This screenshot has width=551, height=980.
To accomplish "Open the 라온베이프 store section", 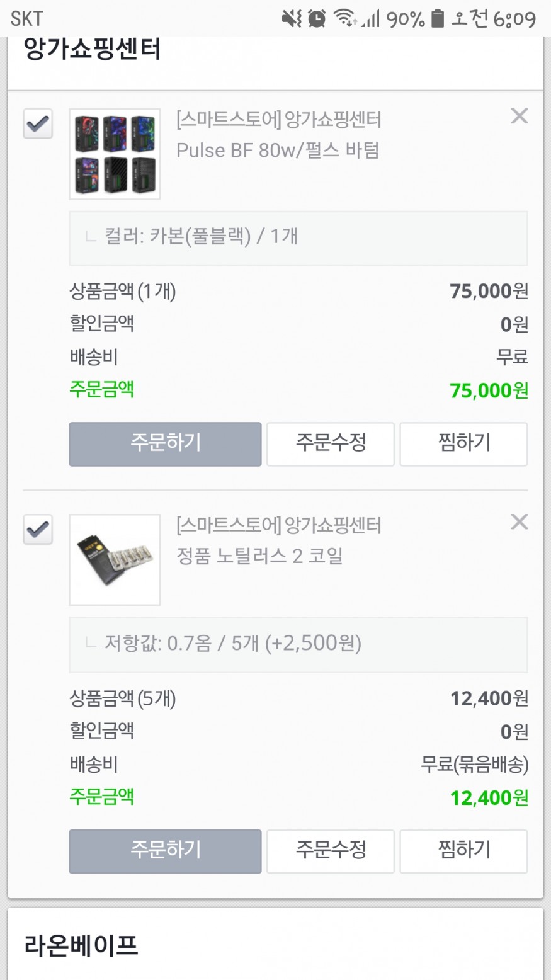I will point(81,945).
